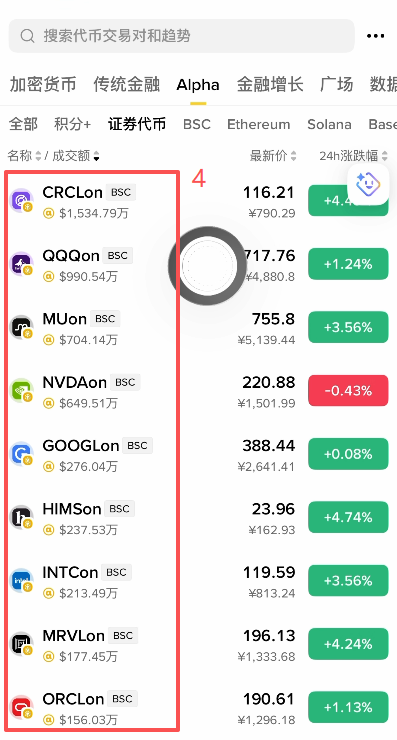Select the BSC chain filter

[x=197, y=125]
